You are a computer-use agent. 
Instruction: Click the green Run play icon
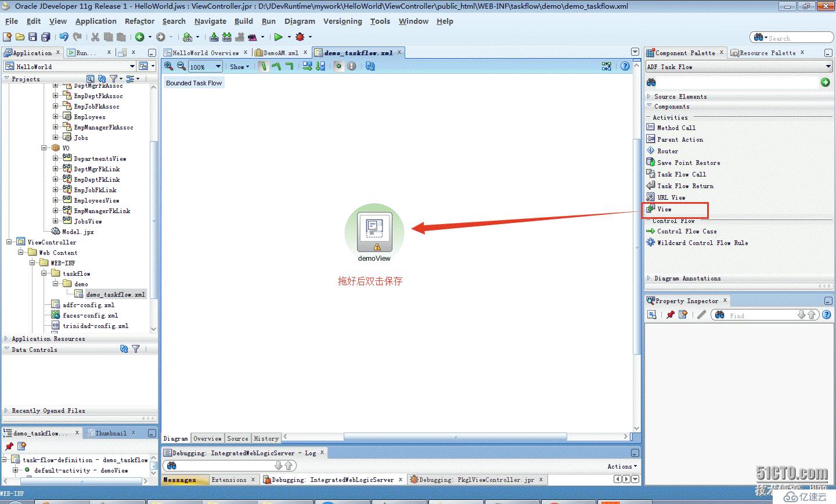coord(279,37)
